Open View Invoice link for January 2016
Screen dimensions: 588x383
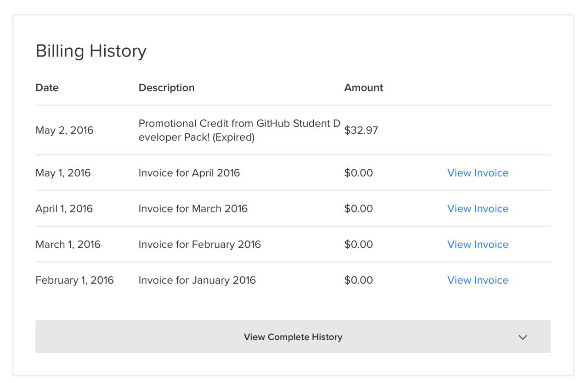(478, 280)
